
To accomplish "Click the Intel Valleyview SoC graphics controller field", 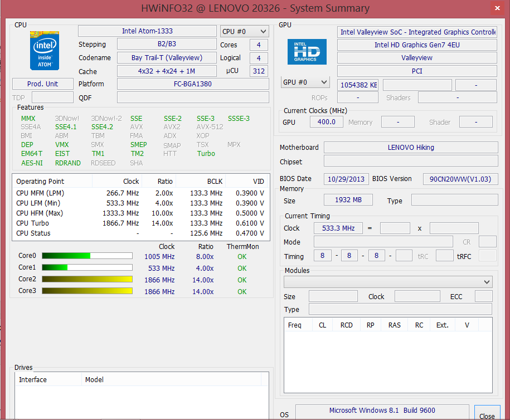I will click(x=417, y=32).
